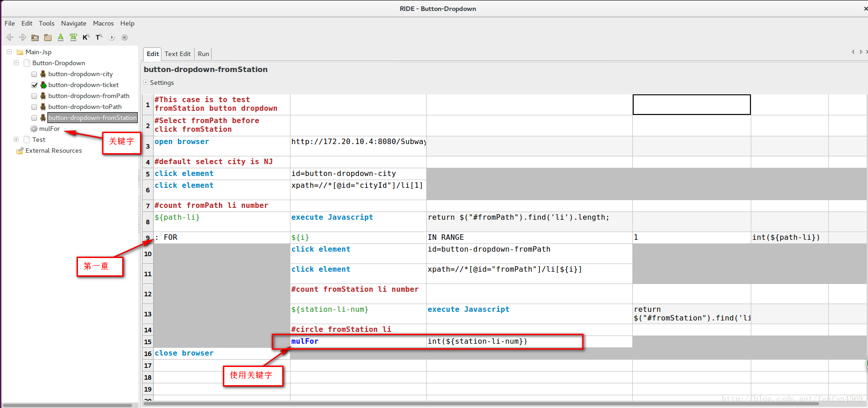Click the gear icon of mulFor keyword
The width and height of the screenshot is (868, 408).
[x=34, y=129]
